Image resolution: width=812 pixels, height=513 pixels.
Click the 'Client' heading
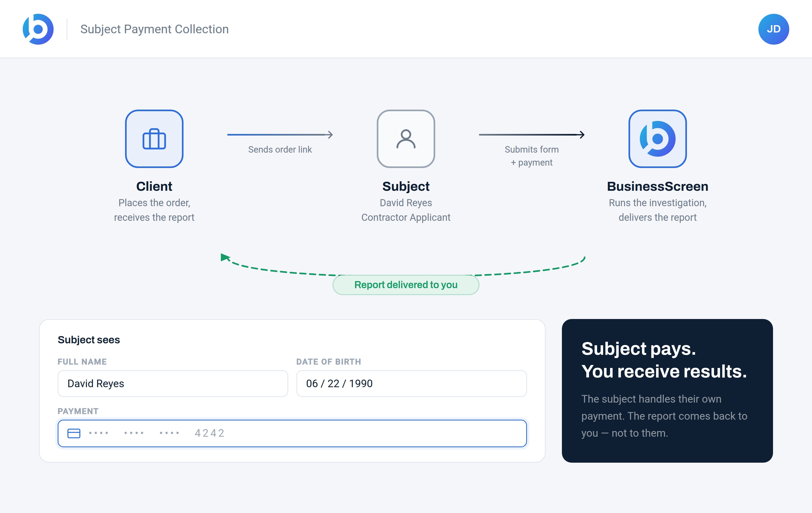click(154, 186)
